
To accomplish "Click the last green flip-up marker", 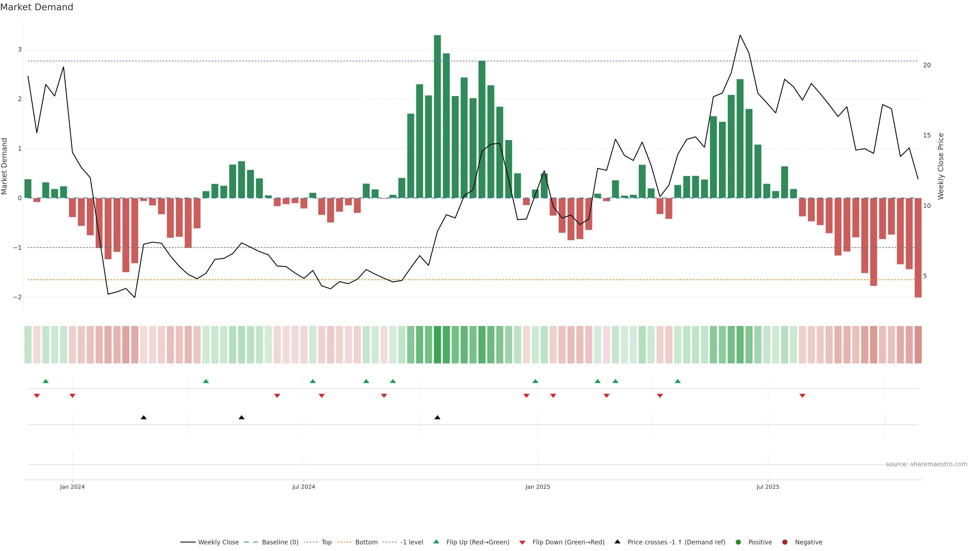I will coord(678,381).
